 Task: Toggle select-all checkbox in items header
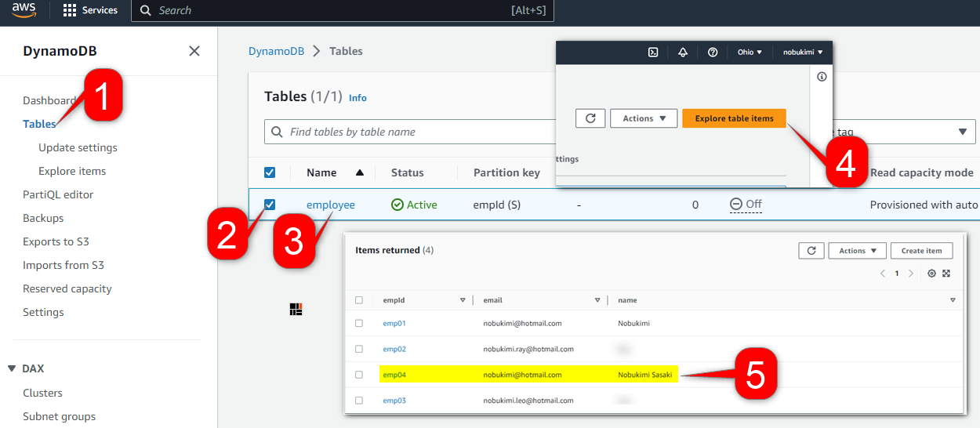359,300
